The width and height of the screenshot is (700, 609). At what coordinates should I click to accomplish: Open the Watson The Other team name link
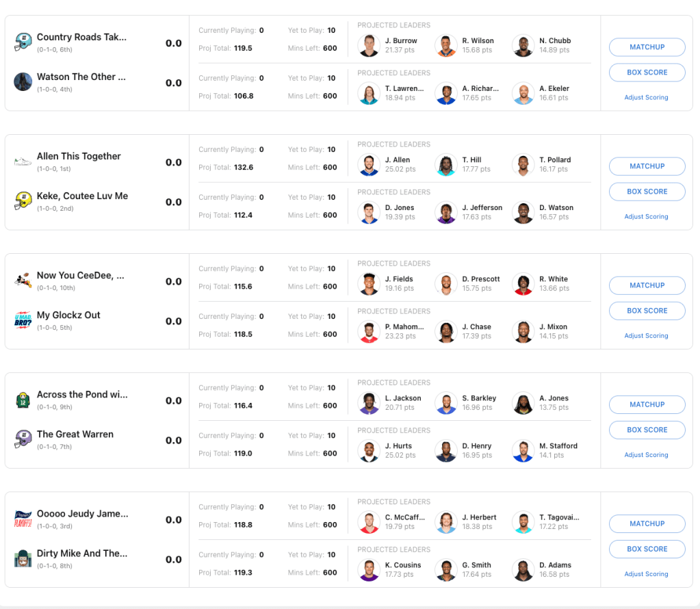coord(81,77)
